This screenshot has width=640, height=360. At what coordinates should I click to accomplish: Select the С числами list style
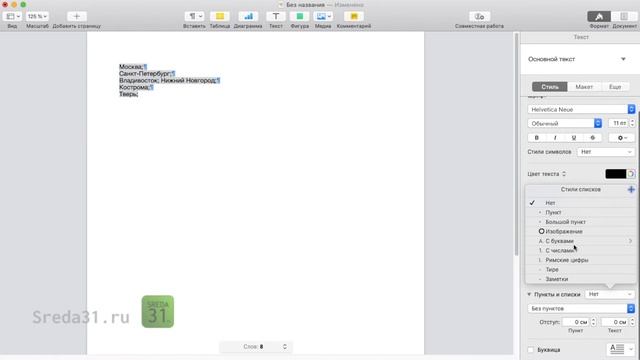point(580,251)
